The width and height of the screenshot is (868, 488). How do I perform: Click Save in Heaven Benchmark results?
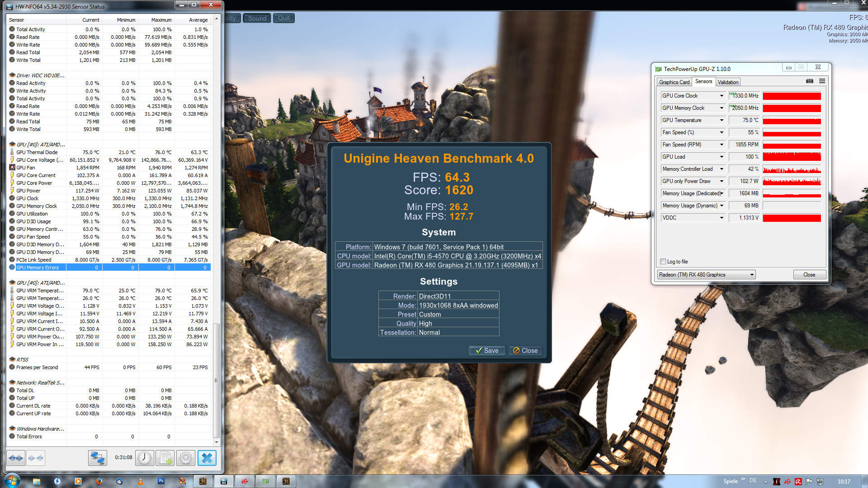pos(487,351)
